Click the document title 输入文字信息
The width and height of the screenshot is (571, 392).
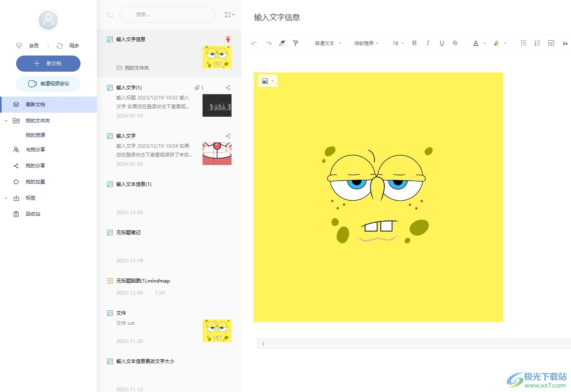[277, 17]
